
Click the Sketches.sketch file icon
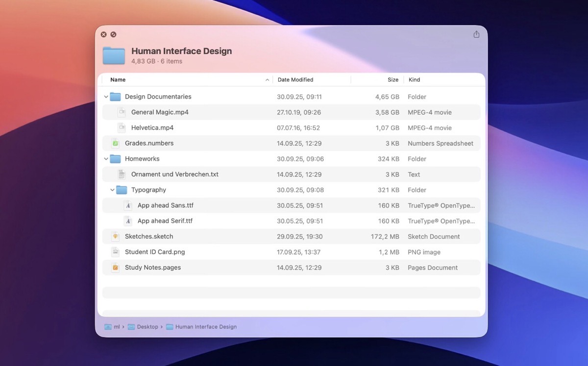click(115, 236)
